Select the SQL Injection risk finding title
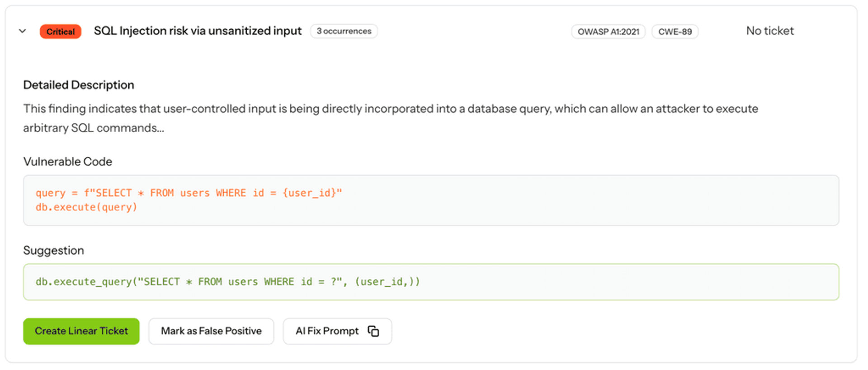The width and height of the screenshot is (868, 370). coord(198,31)
